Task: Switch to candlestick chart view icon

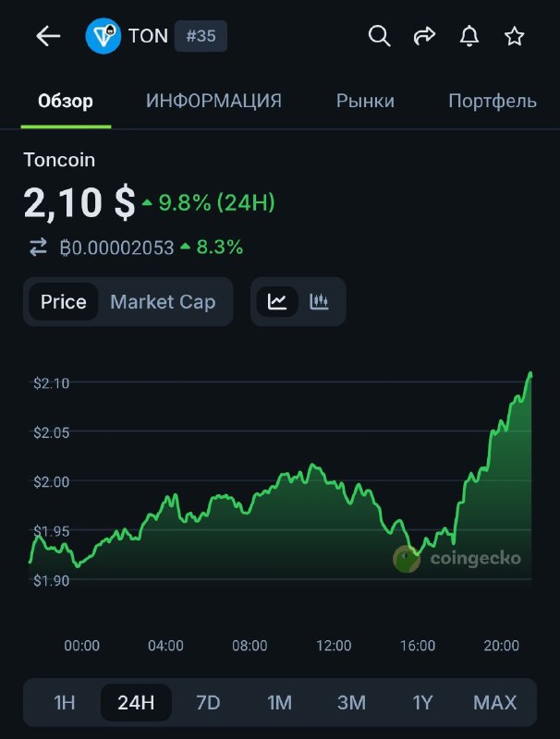Action: (x=321, y=301)
